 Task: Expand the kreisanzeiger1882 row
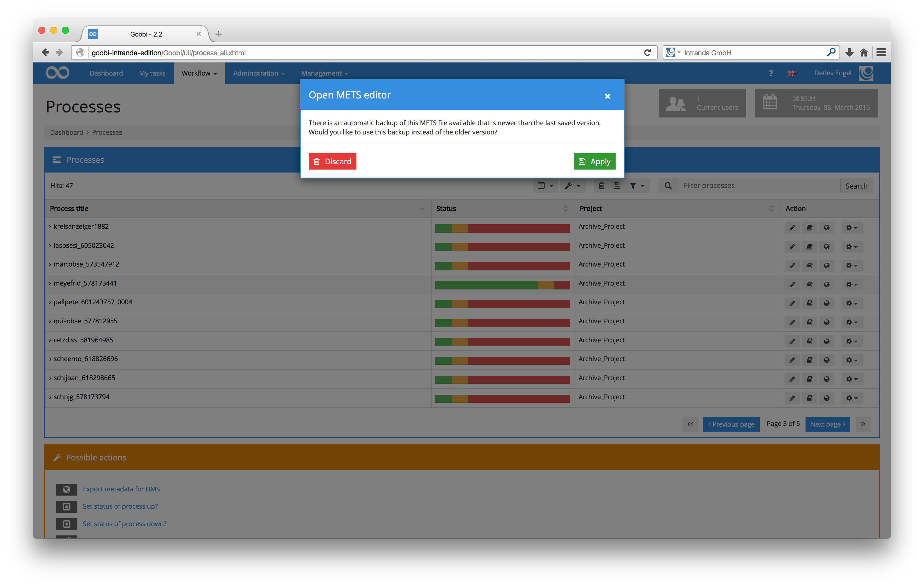click(50, 227)
